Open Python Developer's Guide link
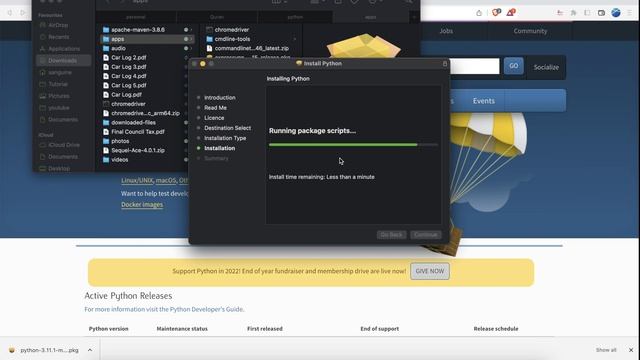Viewport: 640px width, 360px height. [207, 309]
